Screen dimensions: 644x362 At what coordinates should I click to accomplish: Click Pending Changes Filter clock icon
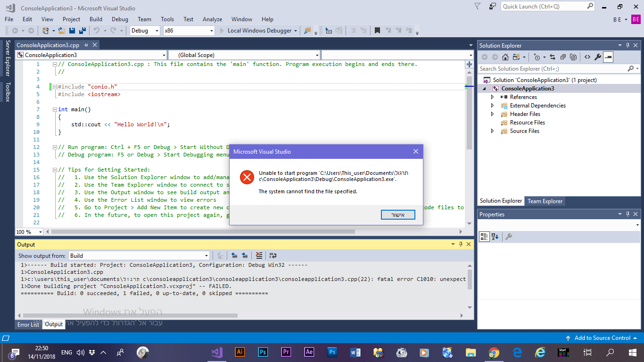click(x=537, y=57)
